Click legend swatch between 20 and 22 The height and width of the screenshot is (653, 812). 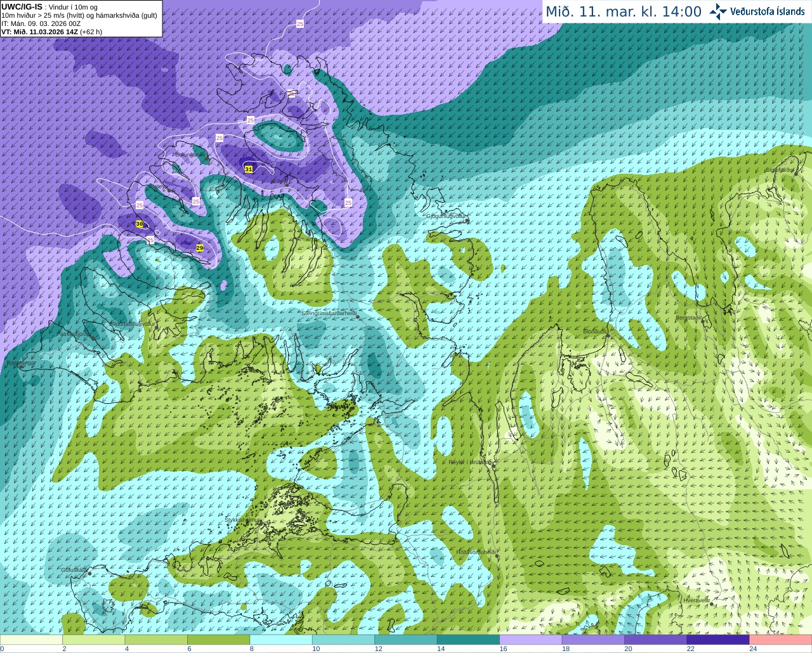[x=656, y=640]
